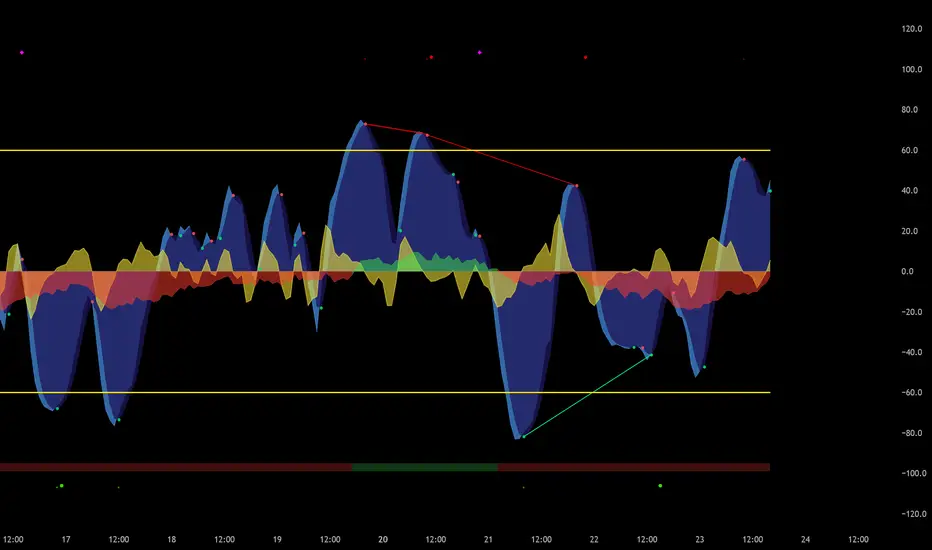Click the green bullish divergence line
This screenshot has height=550, width=932.
(x=585, y=397)
